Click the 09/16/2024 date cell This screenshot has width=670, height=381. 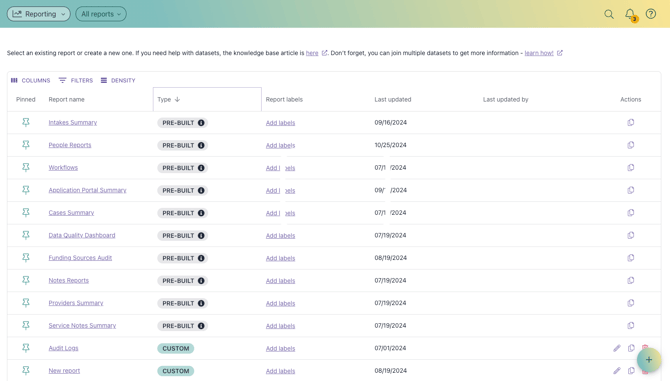click(x=391, y=123)
